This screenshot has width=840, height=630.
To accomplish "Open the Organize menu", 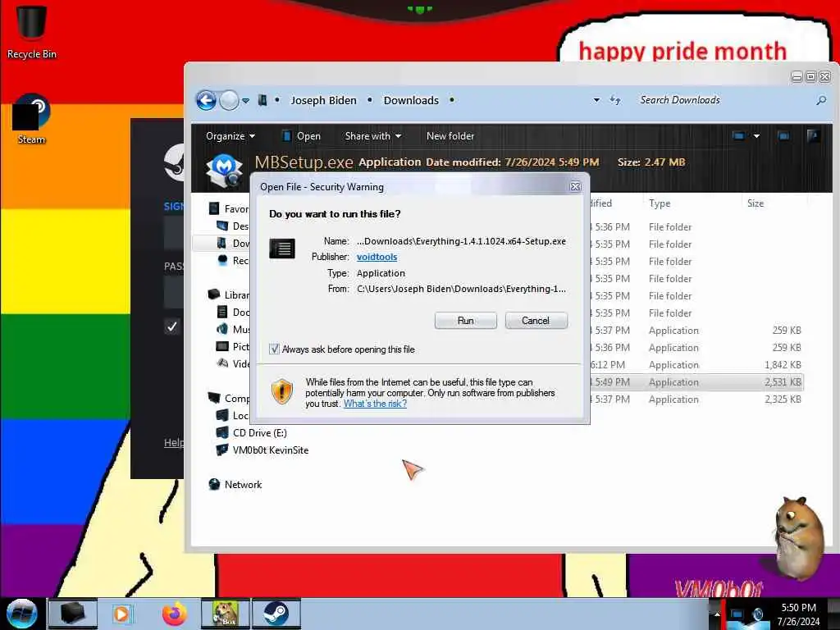I will point(231,136).
